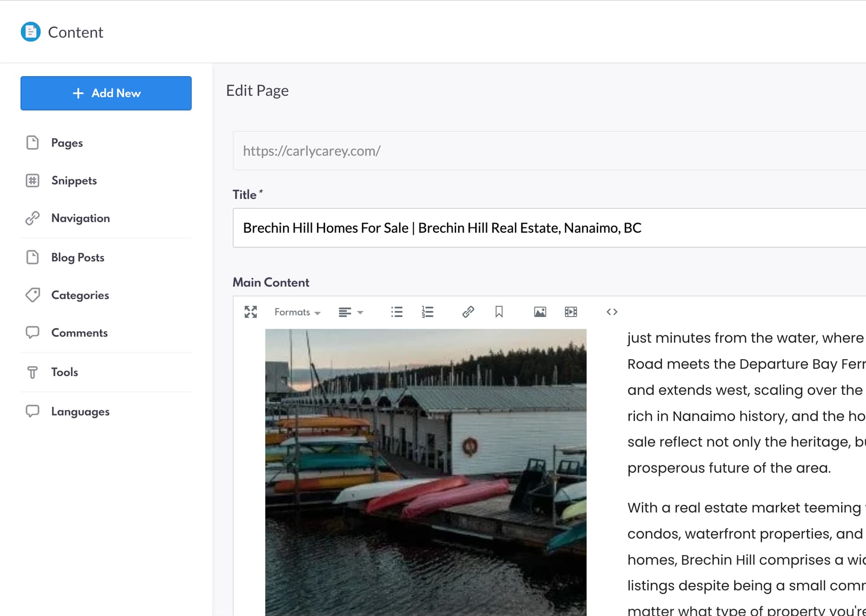Click the insert link icon
Screen dimensions: 866x616
tap(468, 312)
